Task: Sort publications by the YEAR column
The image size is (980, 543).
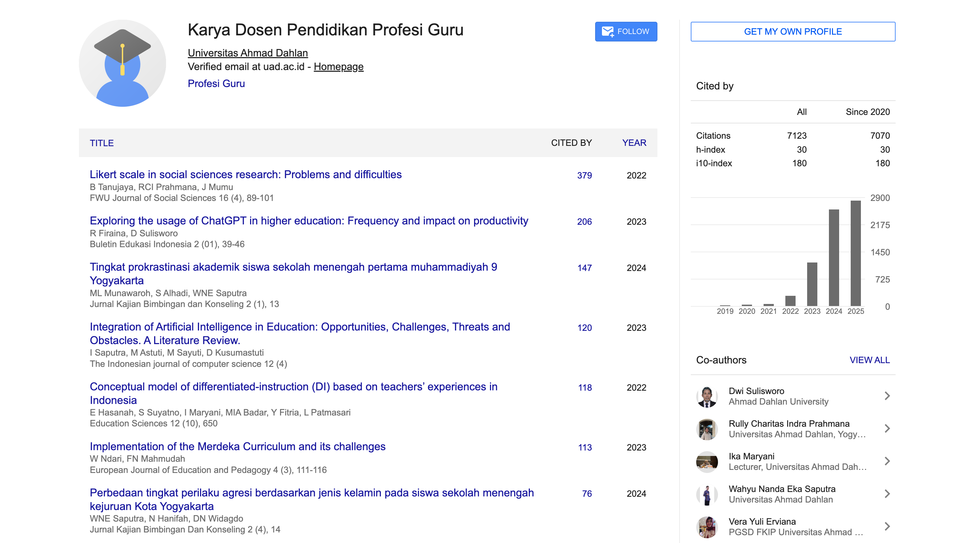Action: (634, 143)
